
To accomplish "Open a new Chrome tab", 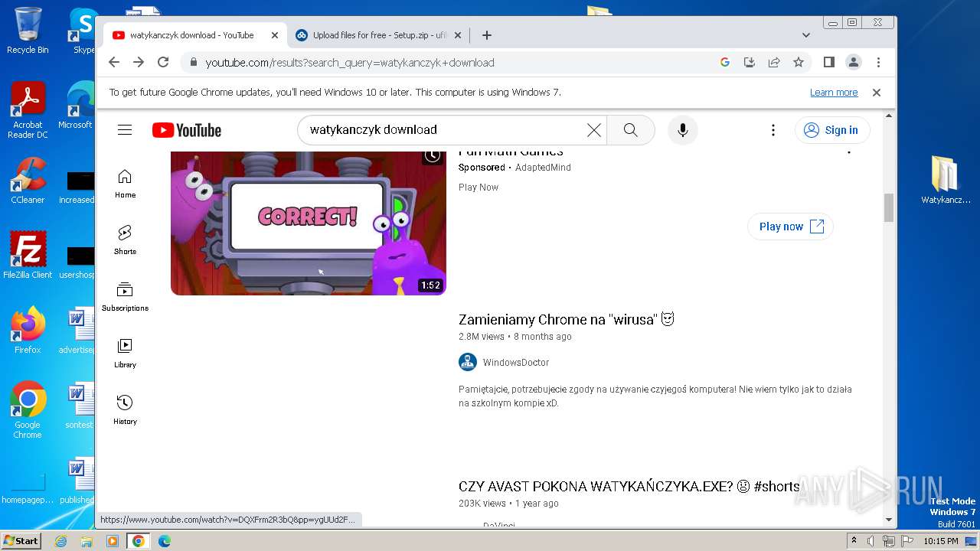I will click(x=486, y=35).
